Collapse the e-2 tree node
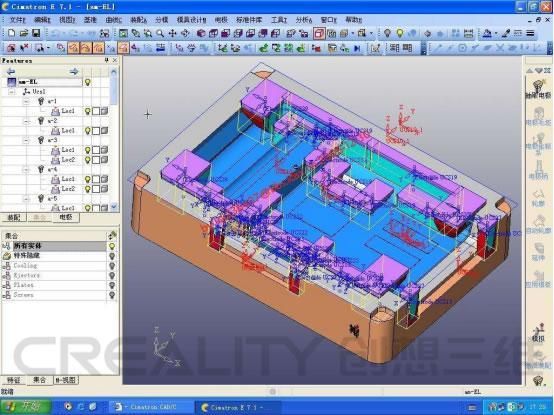 26,121
